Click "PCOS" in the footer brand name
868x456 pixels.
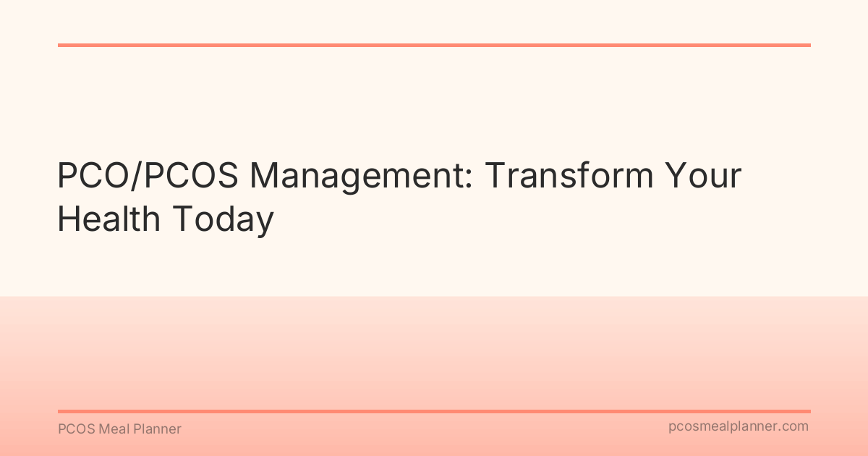(x=75, y=429)
